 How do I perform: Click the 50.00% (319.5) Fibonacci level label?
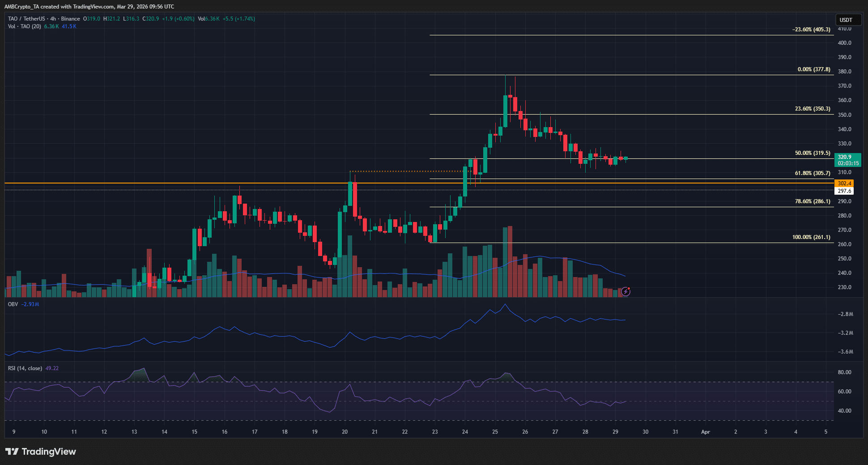(812, 153)
